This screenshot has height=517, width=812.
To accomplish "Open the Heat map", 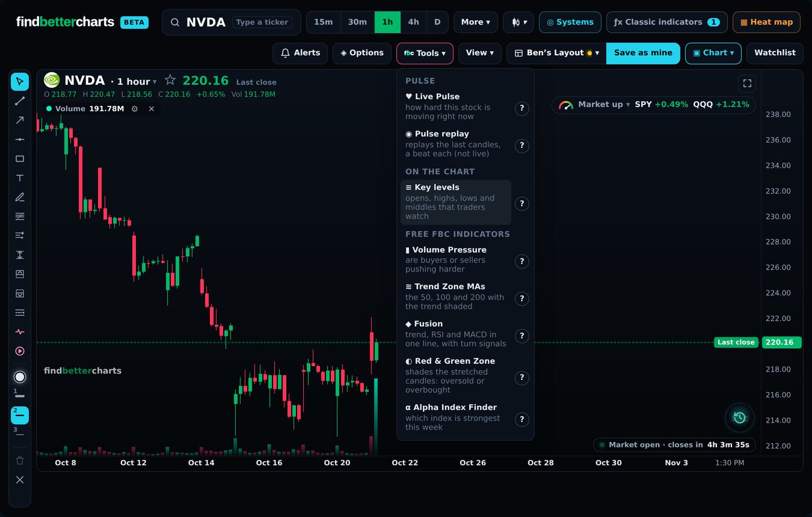I will click(x=766, y=22).
